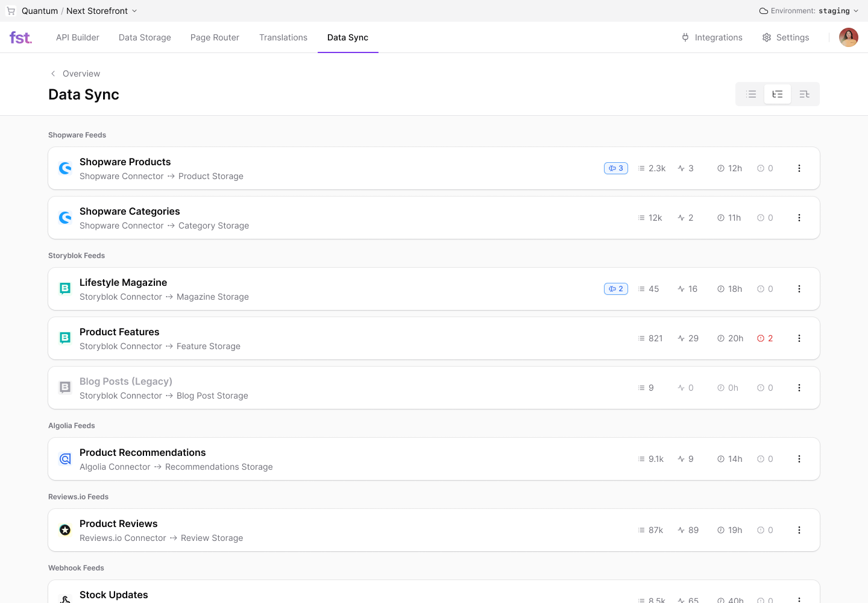
Task: Open kebab menu for Lifestyle Magazine
Action: coord(799,289)
